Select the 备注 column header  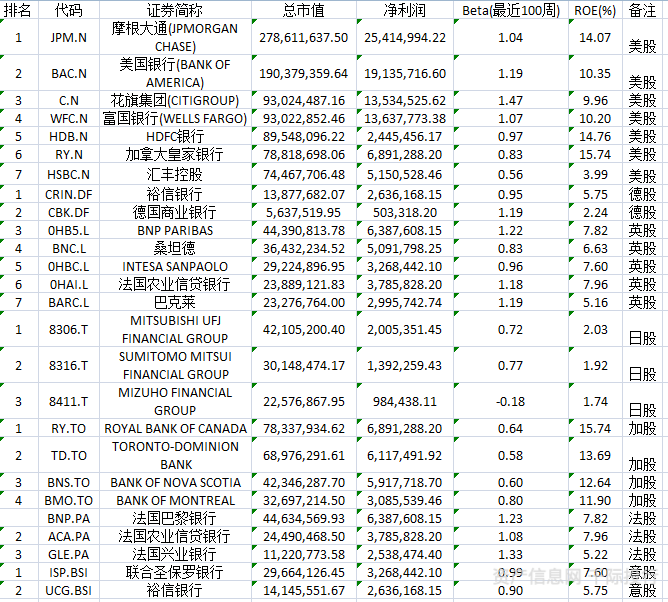tap(642, 10)
